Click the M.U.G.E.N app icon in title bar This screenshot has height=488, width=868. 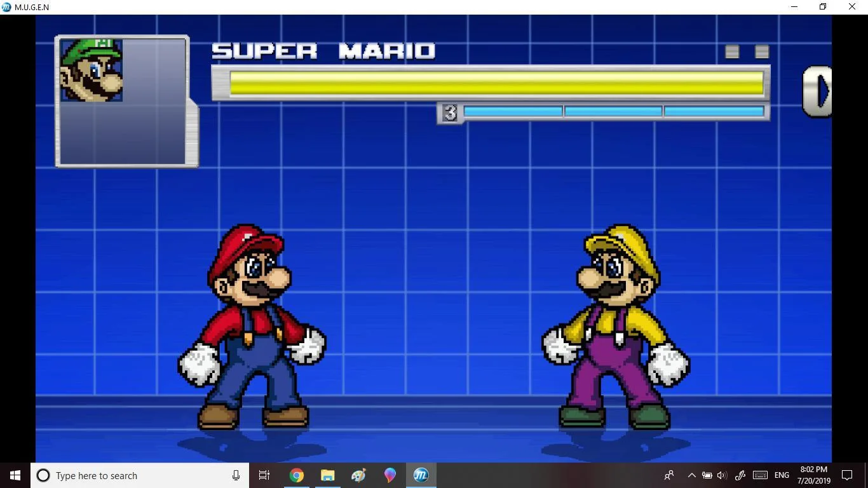[x=6, y=7]
